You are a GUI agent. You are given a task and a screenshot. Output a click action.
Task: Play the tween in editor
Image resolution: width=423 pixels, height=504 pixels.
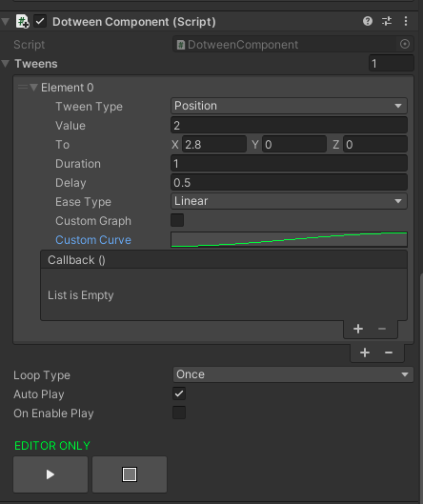tap(50, 474)
